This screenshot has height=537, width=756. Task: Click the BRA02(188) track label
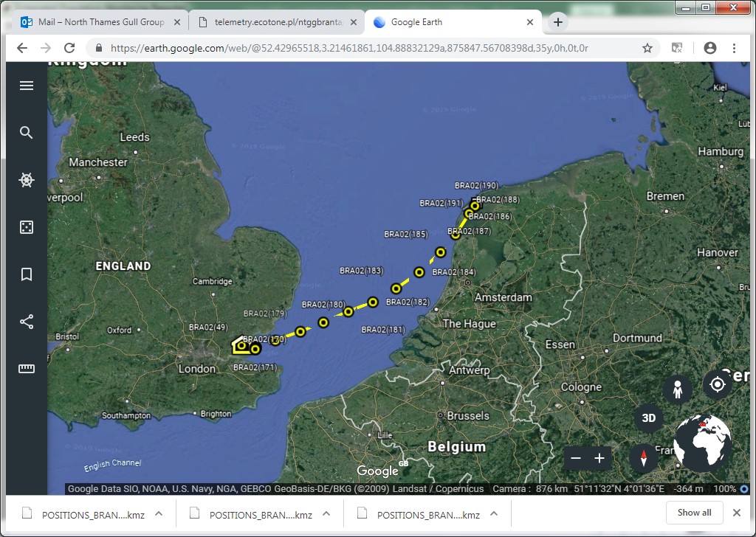pos(498,199)
